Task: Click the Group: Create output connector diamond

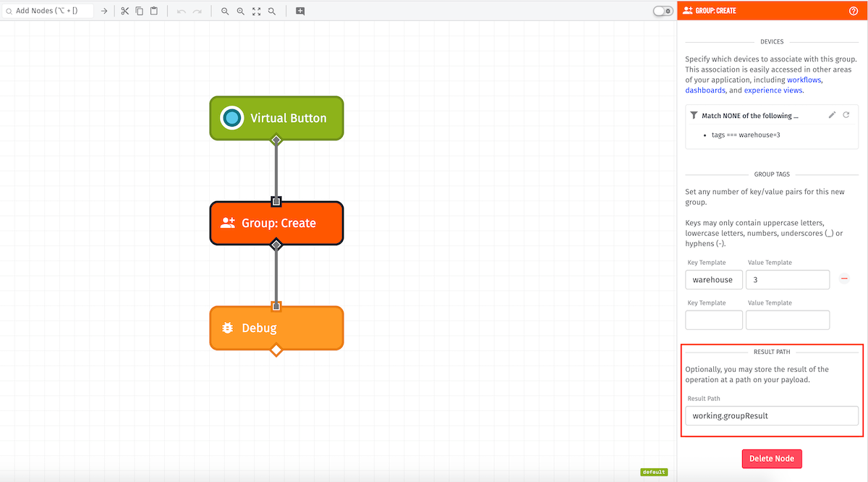Action: (x=276, y=245)
